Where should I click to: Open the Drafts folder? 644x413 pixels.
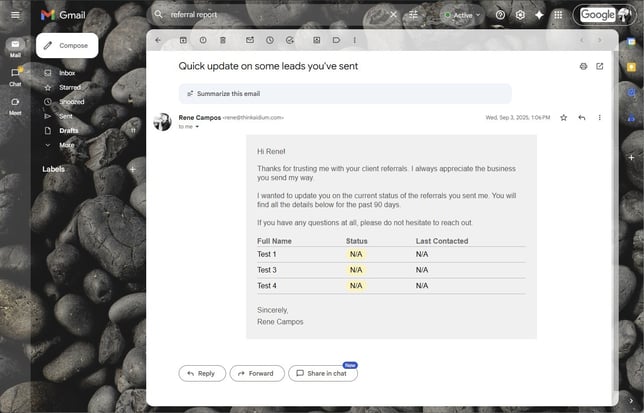(68, 130)
